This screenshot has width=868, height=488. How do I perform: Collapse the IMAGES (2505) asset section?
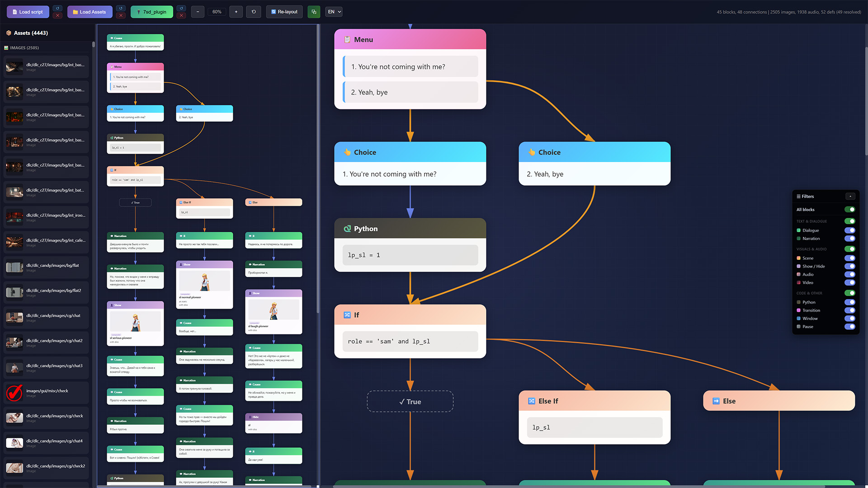24,47
